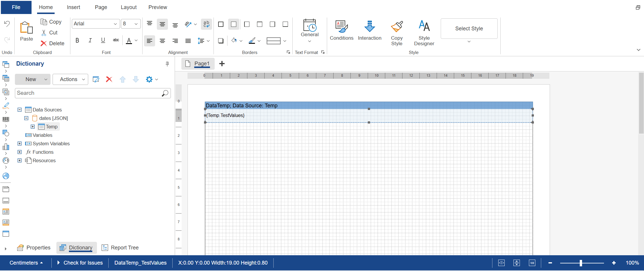Image resolution: width=644 pixels, height=271 pixels.
Task: Toggle Italic formatting
Action: point(90,41)
